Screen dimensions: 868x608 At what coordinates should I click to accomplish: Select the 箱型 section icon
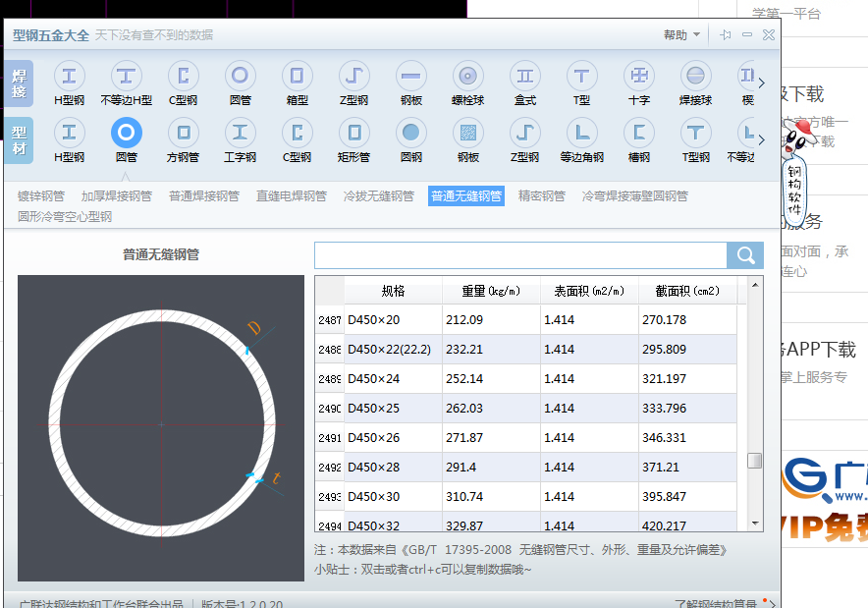point(298,76)
